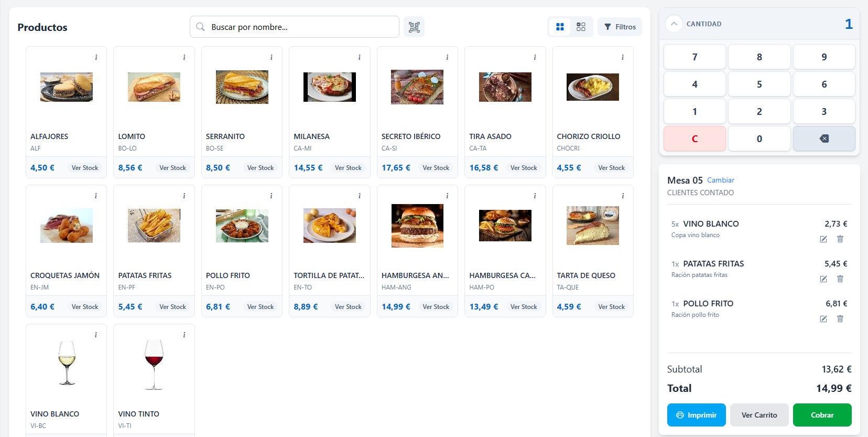The height and width of the screenshot is (437, 868).
Task: Switch to large grid view
Action: click(x=560, y=27)
